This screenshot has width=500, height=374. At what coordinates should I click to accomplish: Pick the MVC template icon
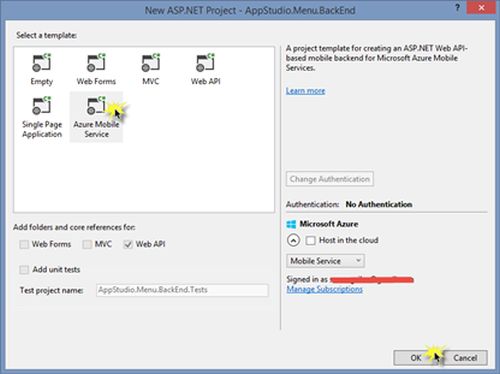click(151, 63)
